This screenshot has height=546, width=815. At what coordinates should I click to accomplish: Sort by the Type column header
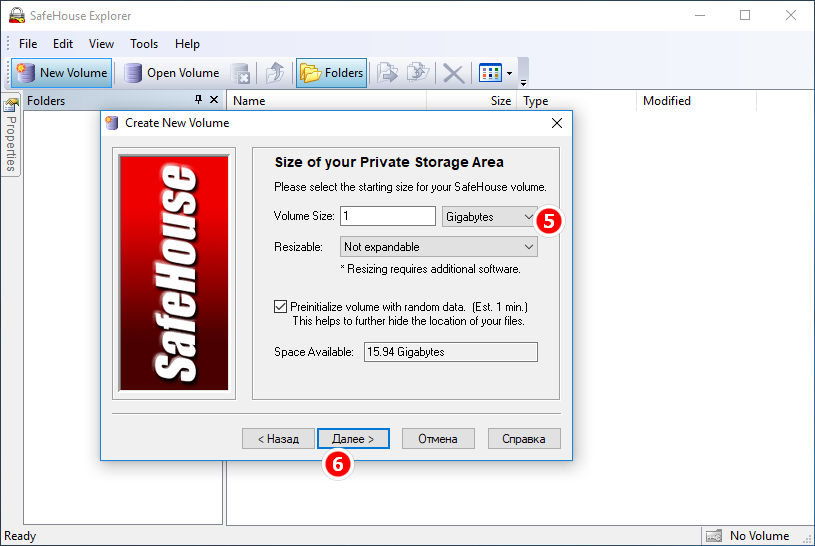tap(576, 101)
